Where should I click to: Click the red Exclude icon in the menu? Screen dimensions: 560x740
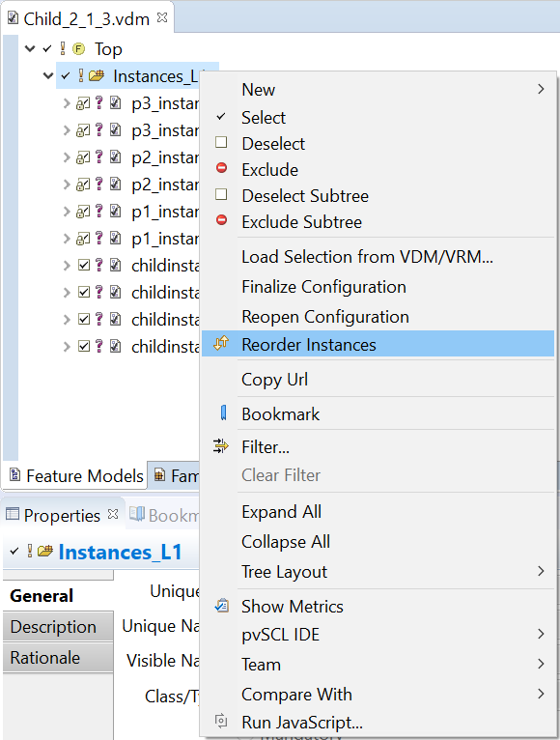tap(221, 168)
